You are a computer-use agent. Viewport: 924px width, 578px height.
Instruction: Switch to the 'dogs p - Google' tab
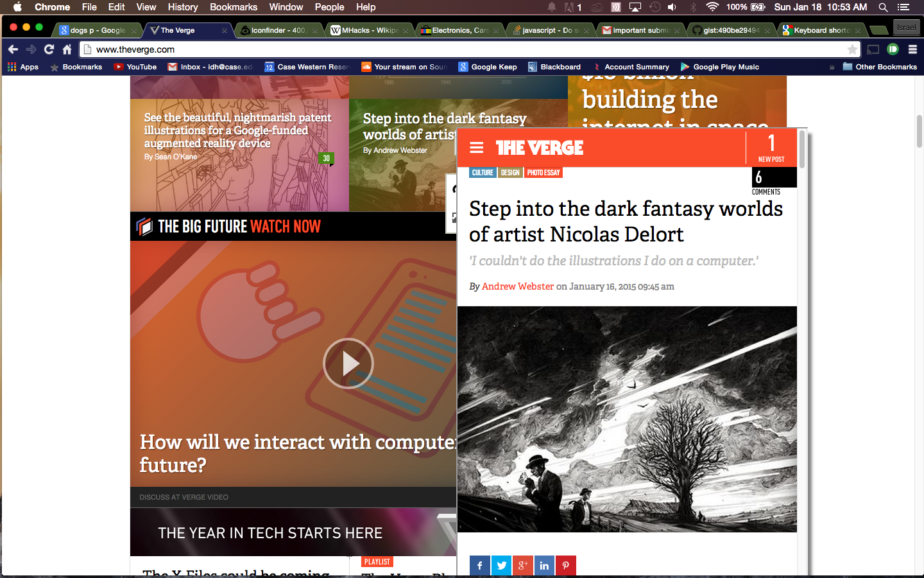[98, 30]
